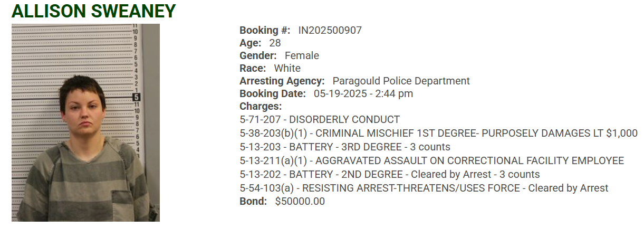Click the Booking # label
644x228 pixels.
265,30
